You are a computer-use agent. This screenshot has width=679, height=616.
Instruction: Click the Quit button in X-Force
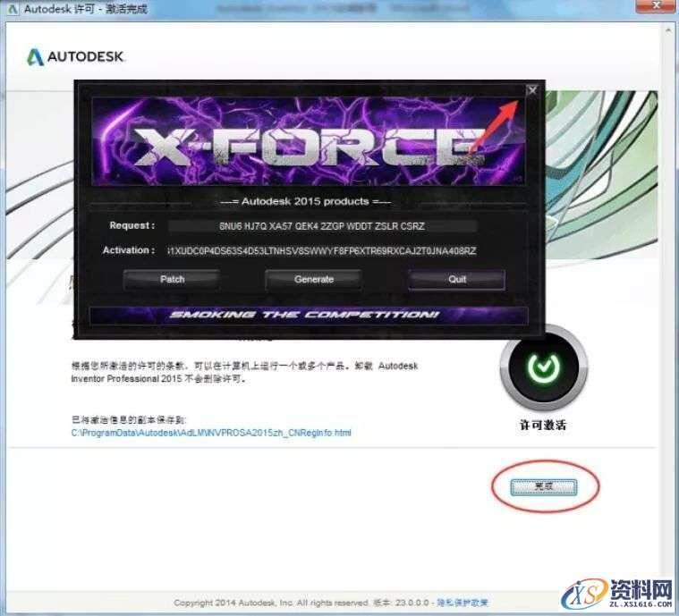[457, 280]
